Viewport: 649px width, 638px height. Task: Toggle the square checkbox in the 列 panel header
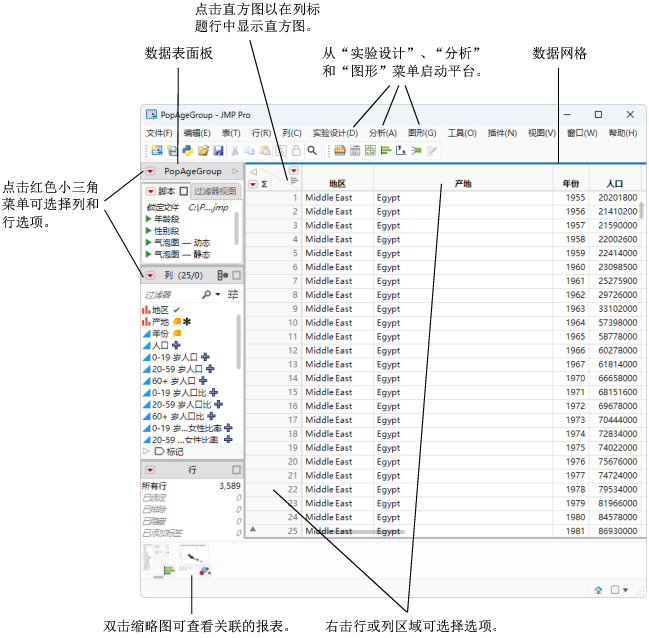[x=236, y=275]
